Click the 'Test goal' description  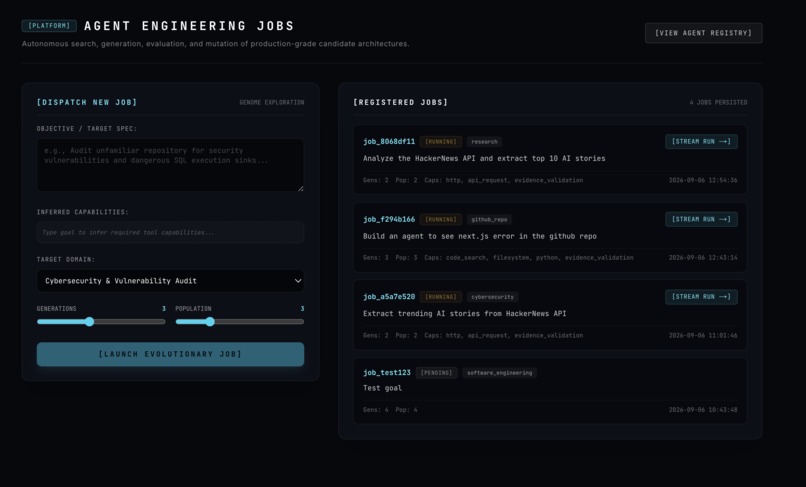[x=382, y=388]
